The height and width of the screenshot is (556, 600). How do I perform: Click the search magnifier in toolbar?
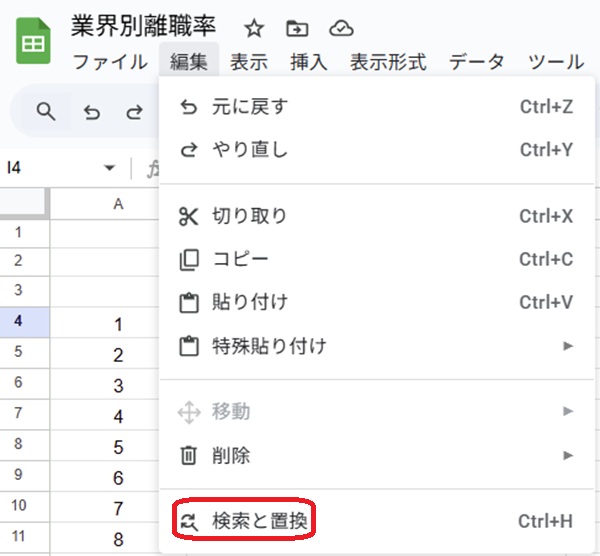(46, 112)
